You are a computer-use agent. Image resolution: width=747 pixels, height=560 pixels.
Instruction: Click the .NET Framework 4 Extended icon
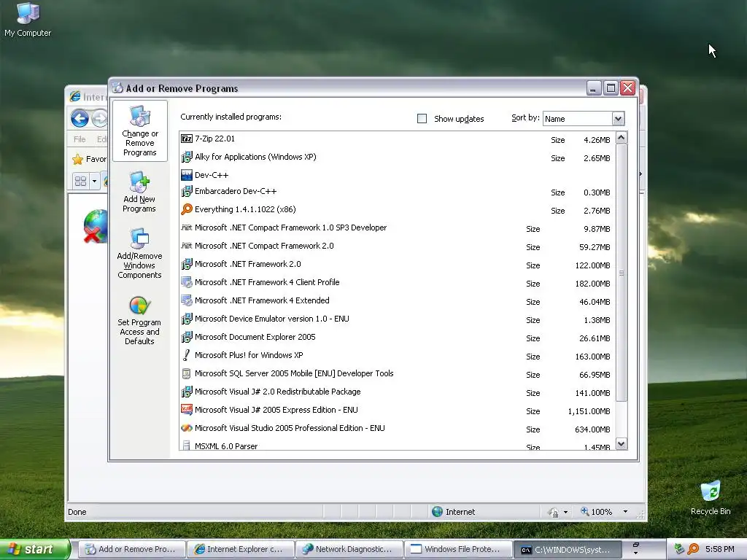click(187, 300)
